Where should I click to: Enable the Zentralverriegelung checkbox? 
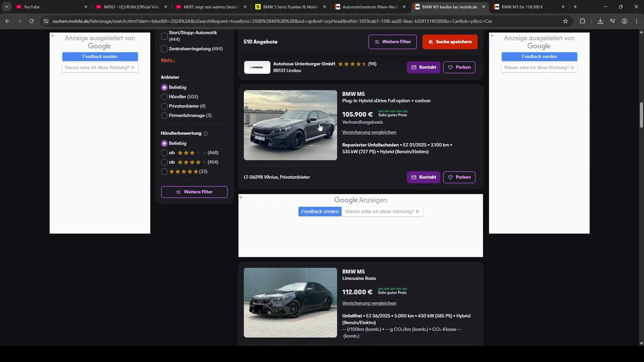(x=164, y=49)
